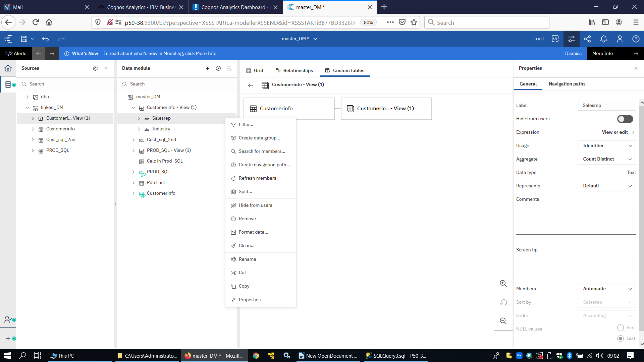Click the Dismiss alert button
Viewport: 644px width, 362px height.
coord(573,54)
